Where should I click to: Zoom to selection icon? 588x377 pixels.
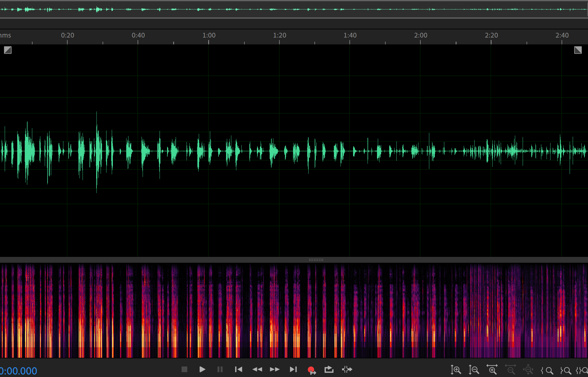tap(582, 370)
